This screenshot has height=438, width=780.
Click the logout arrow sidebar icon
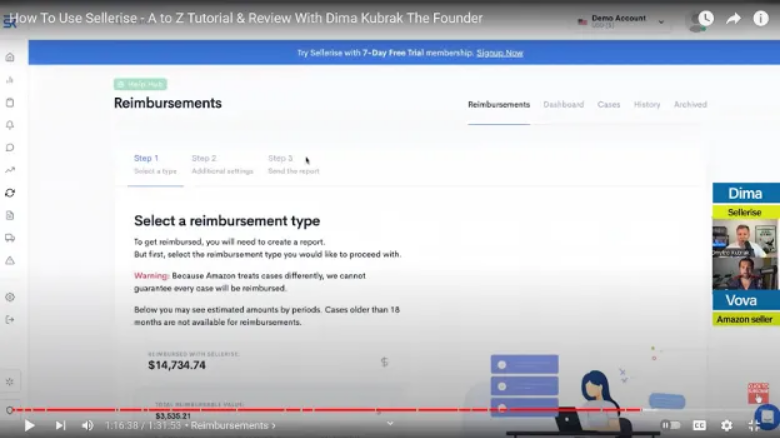10,320
